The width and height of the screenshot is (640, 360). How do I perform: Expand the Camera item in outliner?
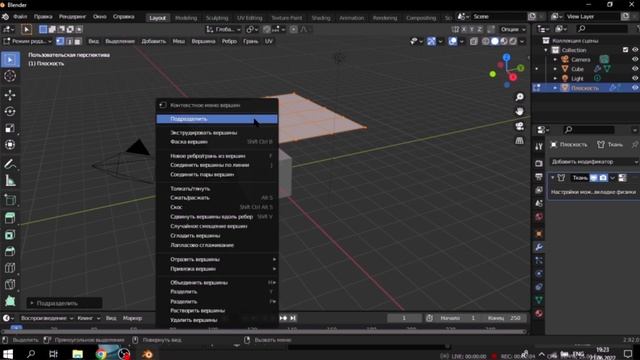click(x=555, y=60)
